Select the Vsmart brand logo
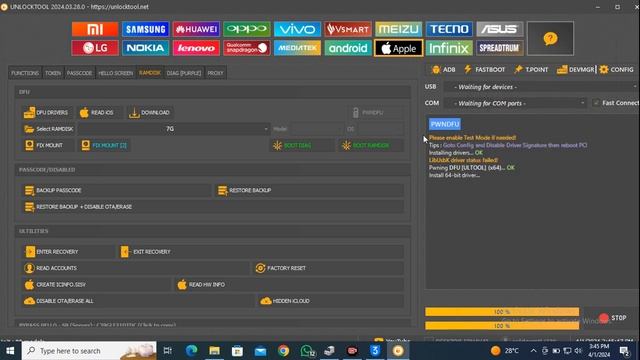640x360 pixels. point(348,29)
